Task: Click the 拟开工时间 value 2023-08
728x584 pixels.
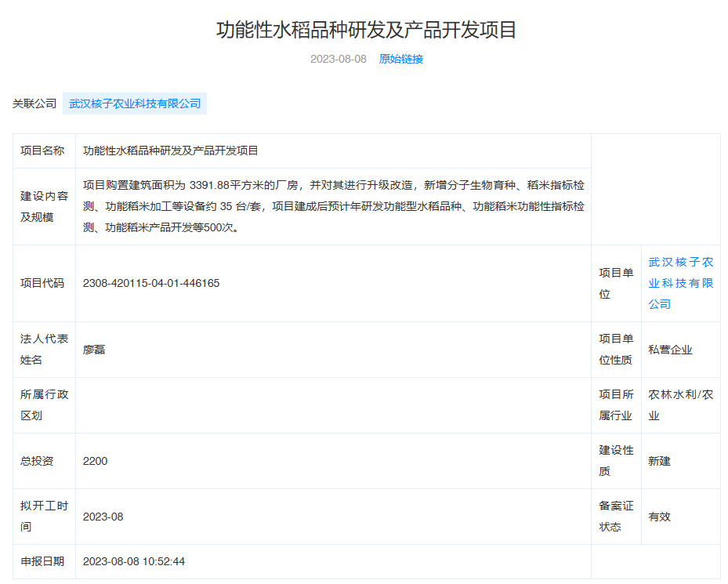Action: coord(103,517)
